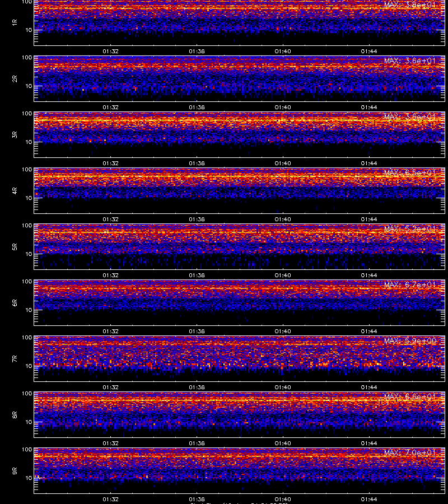The image size is (448, 504).
Task: Select the 01:36 tick label under 5R
Action: point(197,275)
